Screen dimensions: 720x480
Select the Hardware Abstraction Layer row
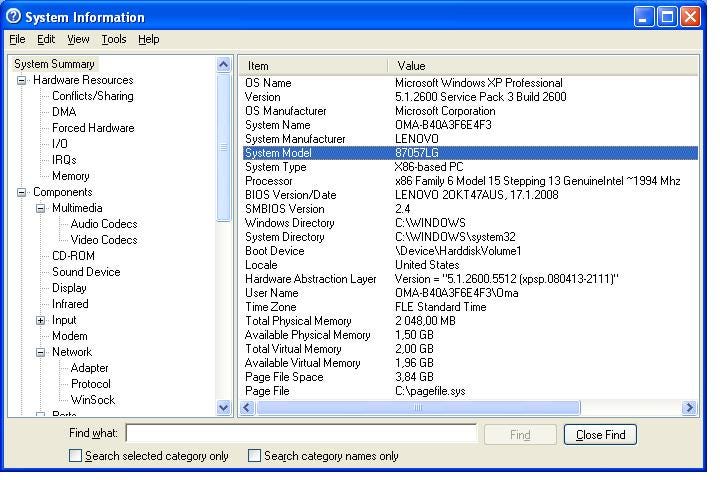470,279
